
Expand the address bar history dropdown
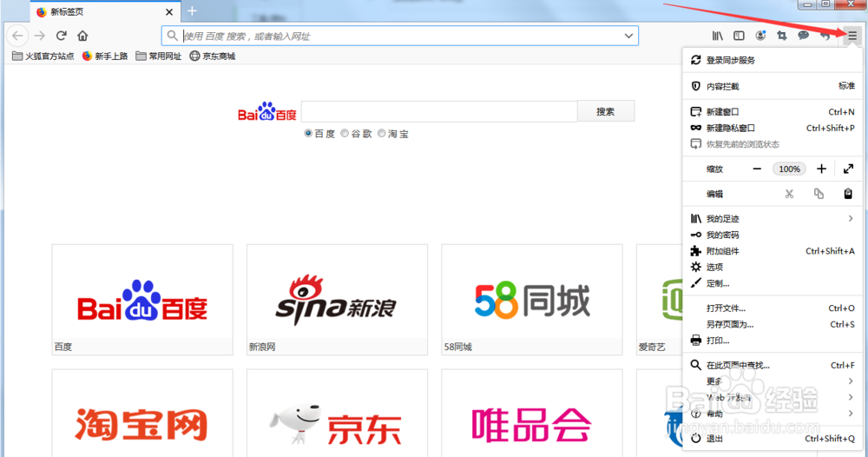click(628, 36)
